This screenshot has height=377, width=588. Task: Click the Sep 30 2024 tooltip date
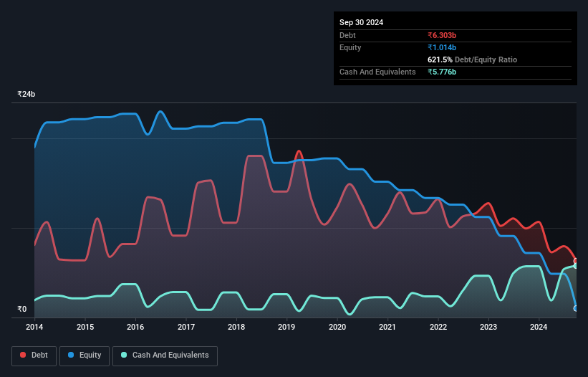[x=361, y=22]
